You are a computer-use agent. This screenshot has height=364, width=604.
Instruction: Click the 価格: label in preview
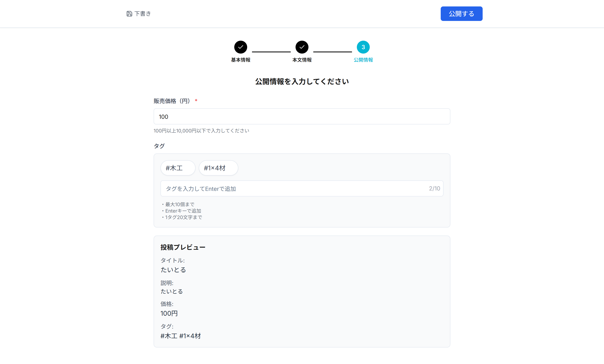[x=167, y=304]
